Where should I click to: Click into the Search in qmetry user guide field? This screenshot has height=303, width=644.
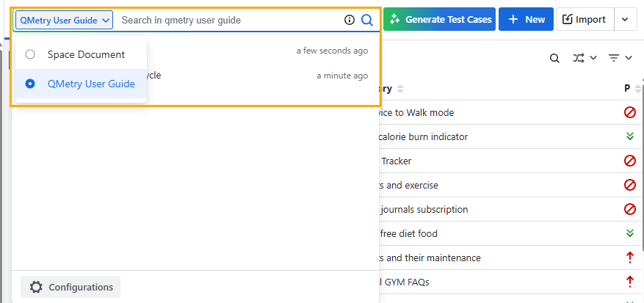[228, 20]
